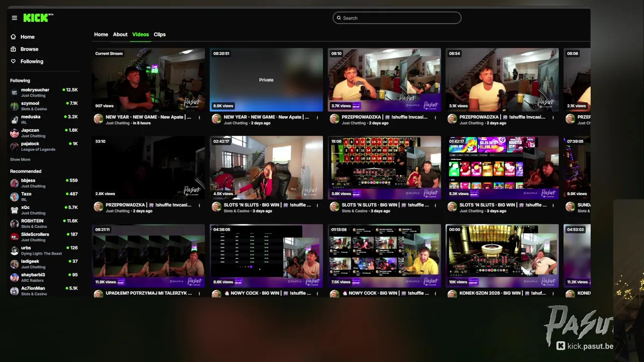Click 'League of Legends' under pajalock

(38, 149)
